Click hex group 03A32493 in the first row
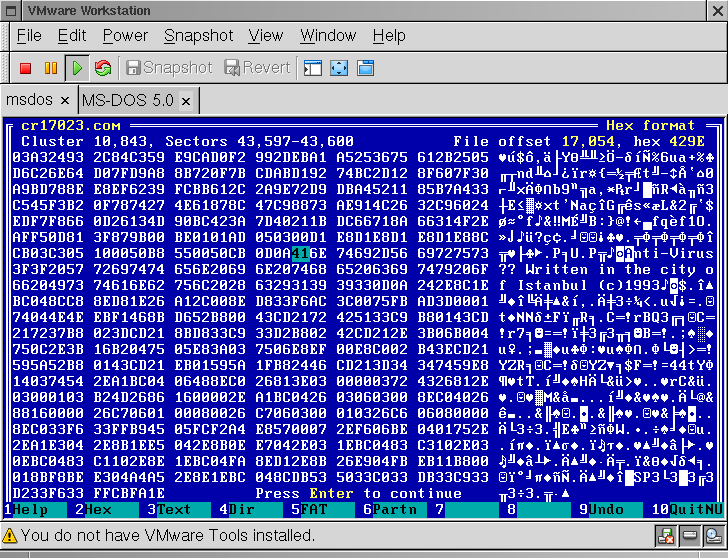This screenshot has height=558, width=728. [48, 157]
